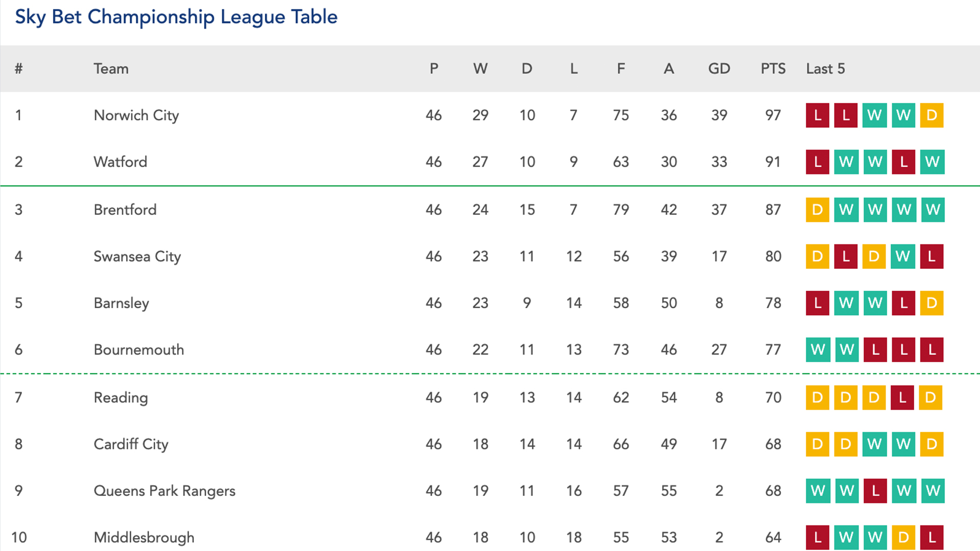Screen dimensions: 980x551
Task: Click Norwich City's yellow D result badge
Action: (932, 115)
